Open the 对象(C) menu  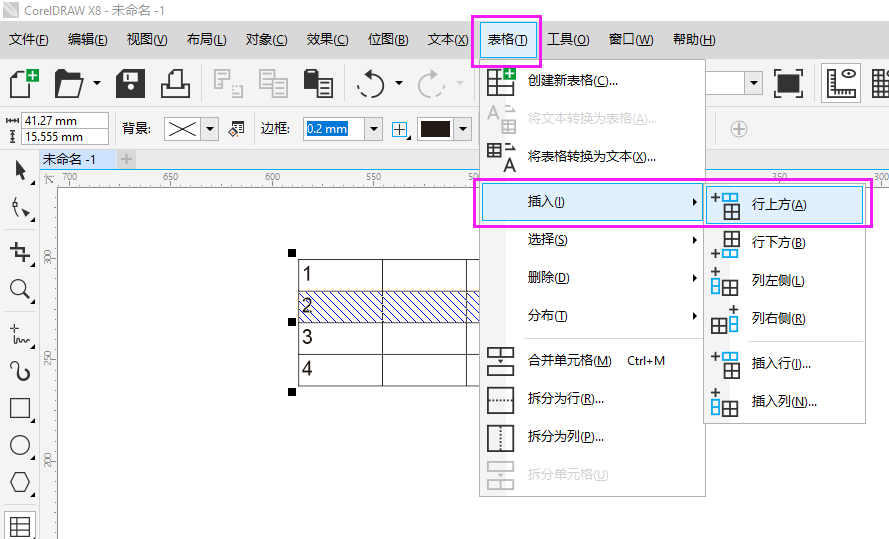(x=266, y=40)
